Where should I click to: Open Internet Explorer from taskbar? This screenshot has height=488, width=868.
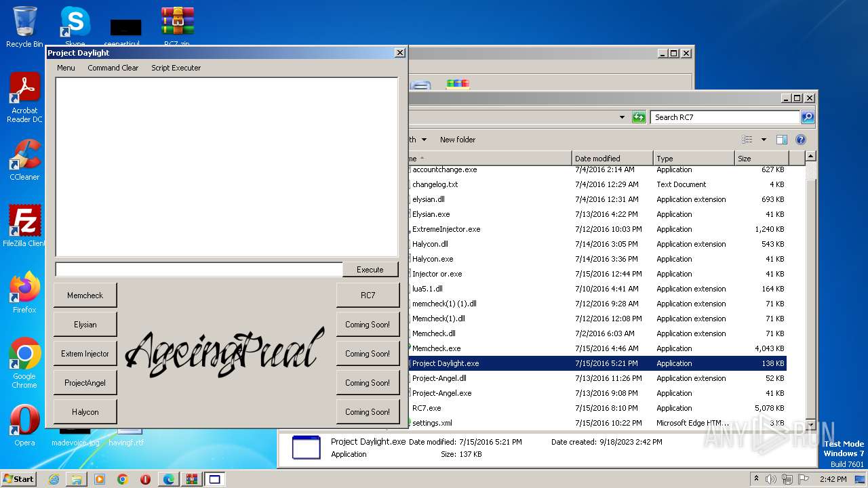[54, 479]
